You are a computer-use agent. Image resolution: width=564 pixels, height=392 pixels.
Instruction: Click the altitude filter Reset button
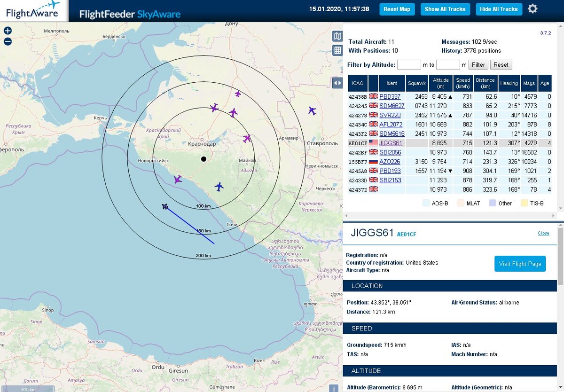click(x=501, y=65)
